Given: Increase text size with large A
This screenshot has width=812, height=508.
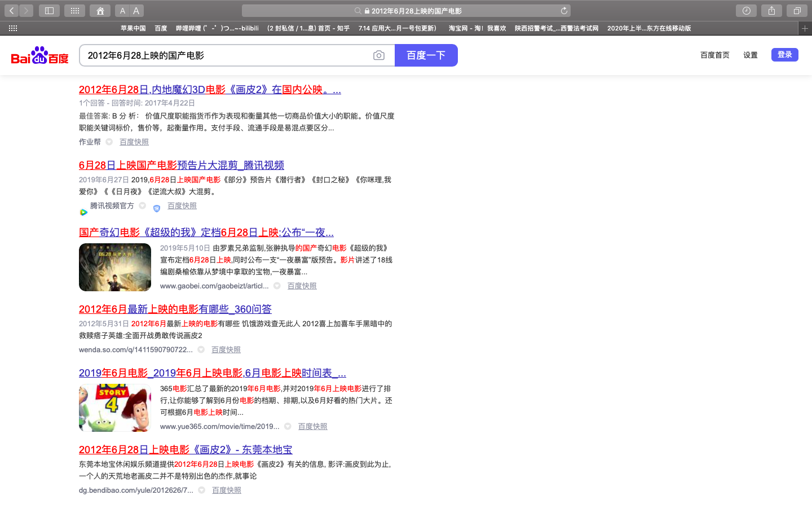Looking at the screenshot, I should (x=136, y=11).
